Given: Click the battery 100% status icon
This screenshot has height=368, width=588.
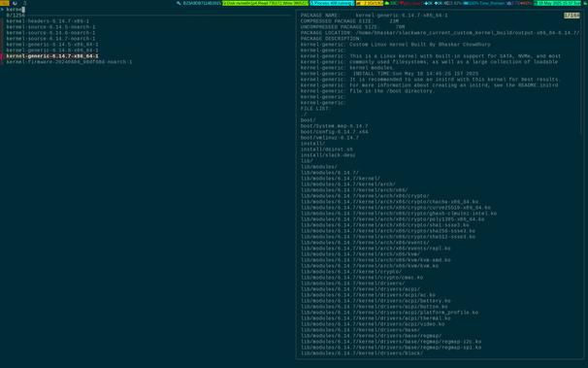Looking at the screenshot, I should pos(471,3).
